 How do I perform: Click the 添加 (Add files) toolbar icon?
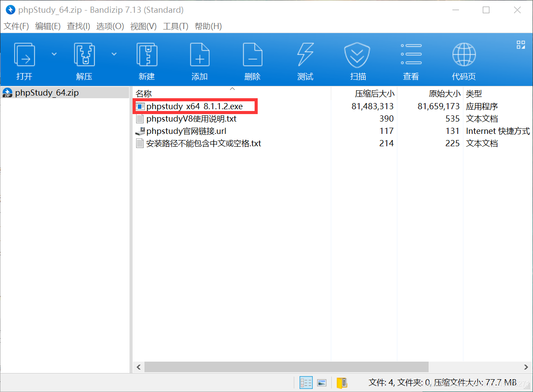(200, 54)
